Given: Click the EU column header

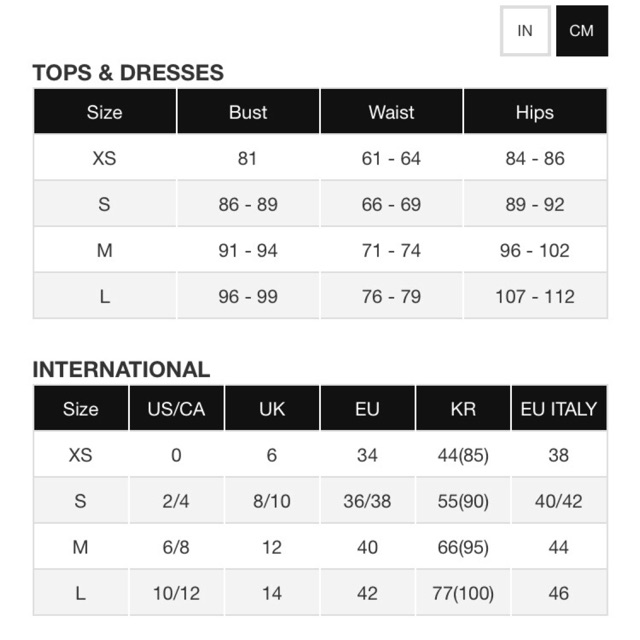Looking at the screenshot, I should [367, 408].
